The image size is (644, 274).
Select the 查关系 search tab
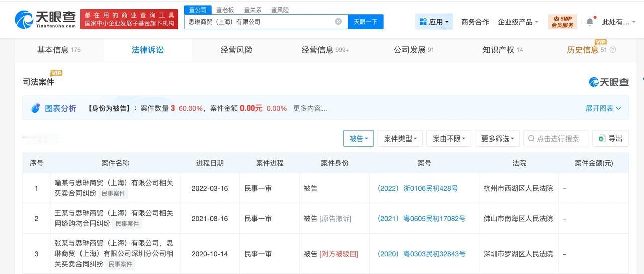[253, 10]
